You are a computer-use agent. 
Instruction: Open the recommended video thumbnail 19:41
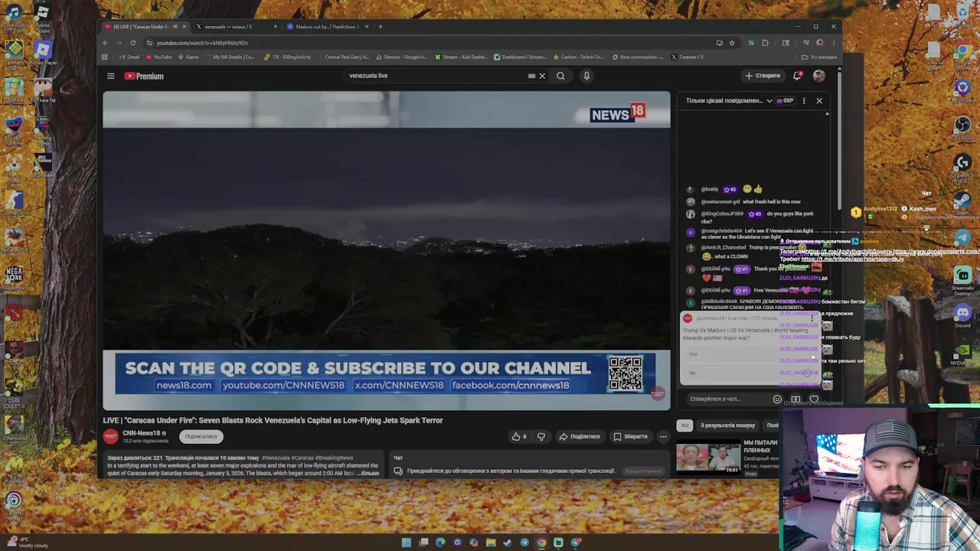coord(708,458)
